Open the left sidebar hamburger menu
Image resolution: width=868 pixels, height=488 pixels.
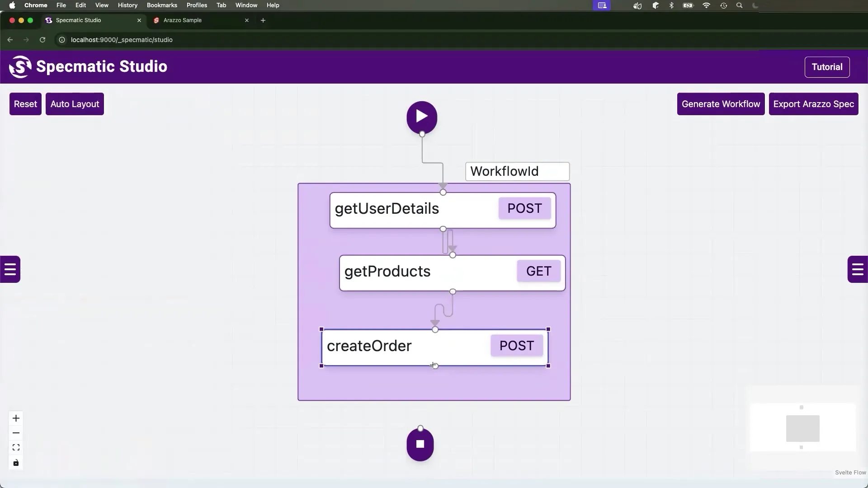pos(10,269)
